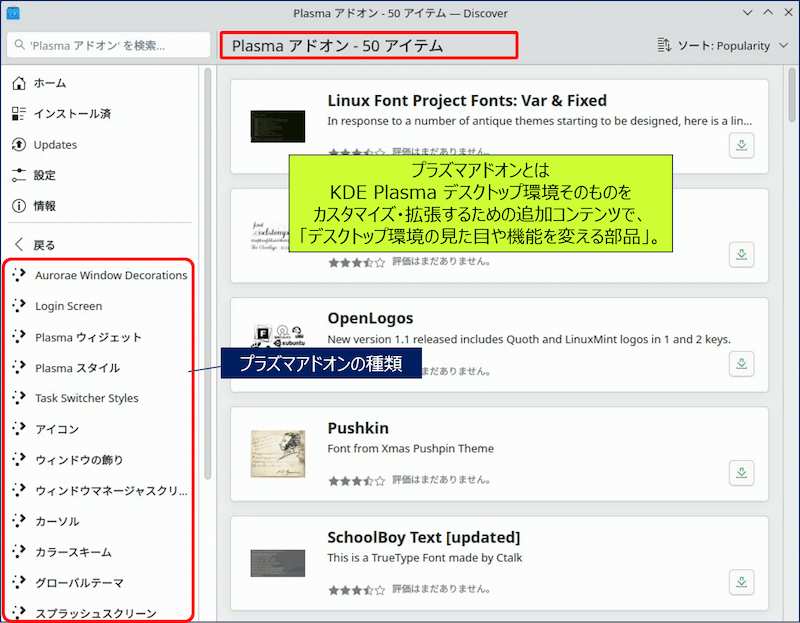The height and width of the screenshot is (623, 800).
Task: Click the install icon for OpenLogos
Action: (x=741, y=363)
